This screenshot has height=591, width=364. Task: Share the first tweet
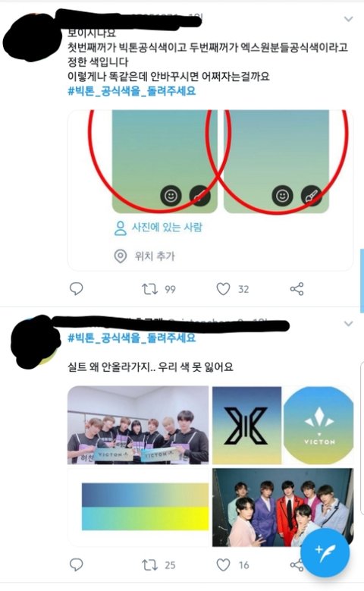(297, 289)
